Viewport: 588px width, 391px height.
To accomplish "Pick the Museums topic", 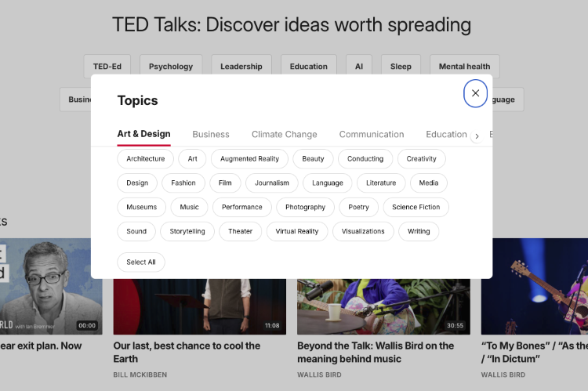I will click(141, 208).
